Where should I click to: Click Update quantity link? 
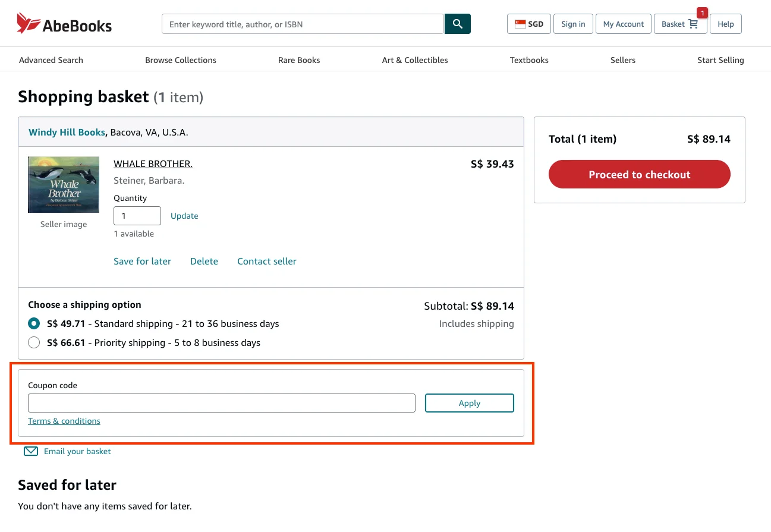tap(184, 216)
